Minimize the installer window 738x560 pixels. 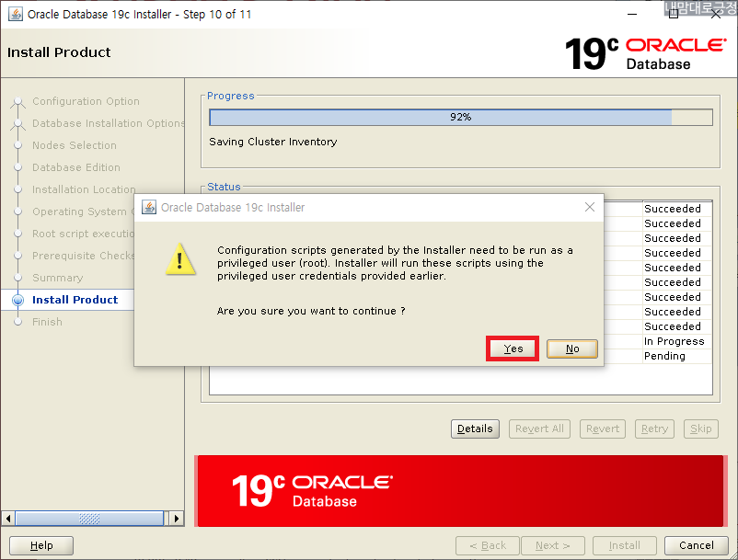(632, 14)
